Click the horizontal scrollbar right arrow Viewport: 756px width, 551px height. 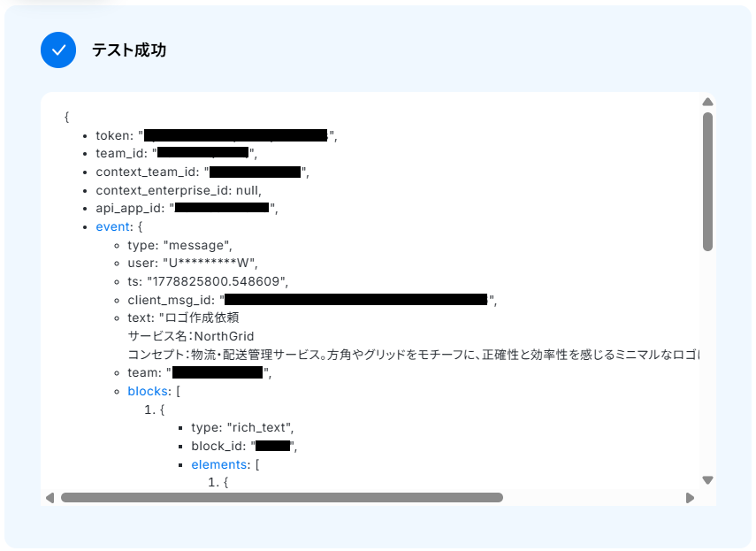(690, 497)
